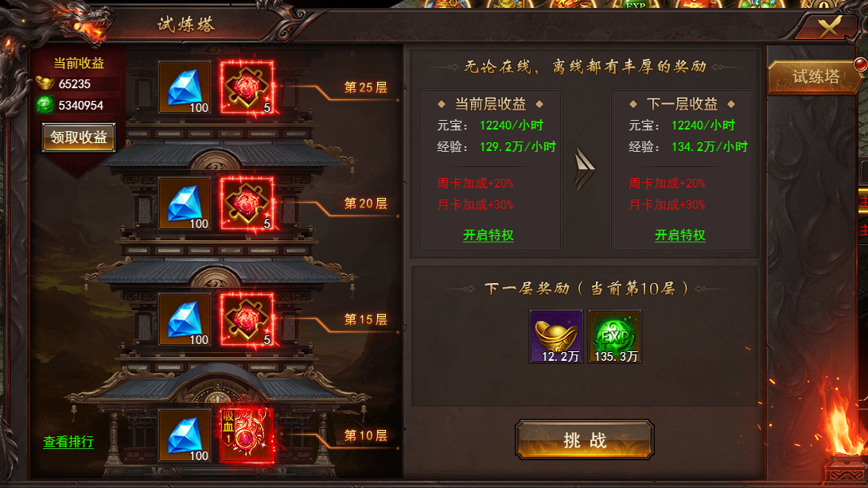Click the blue diamond reward on floor 10

pos(185,436)
